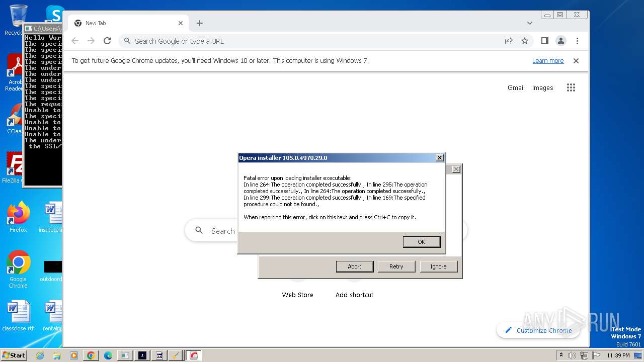Bookmark this tab with the star icon
The image size is (644, 362).
click(x=525, y=41)
